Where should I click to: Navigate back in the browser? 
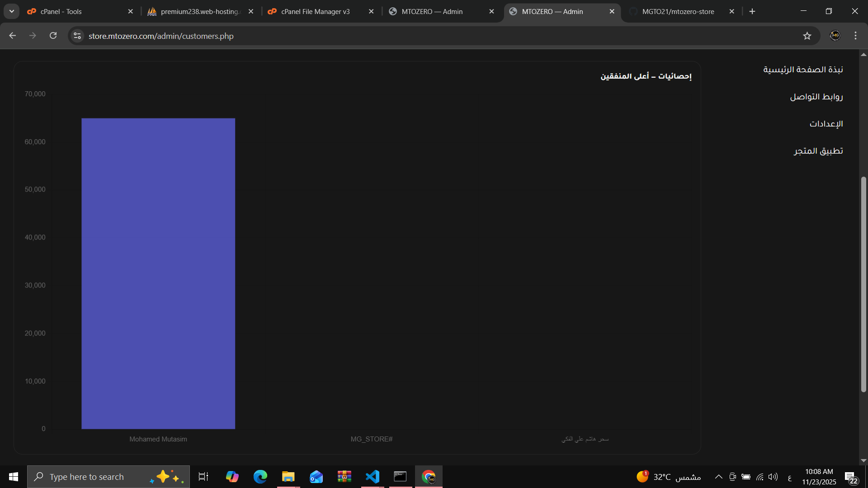pos(12,36)
